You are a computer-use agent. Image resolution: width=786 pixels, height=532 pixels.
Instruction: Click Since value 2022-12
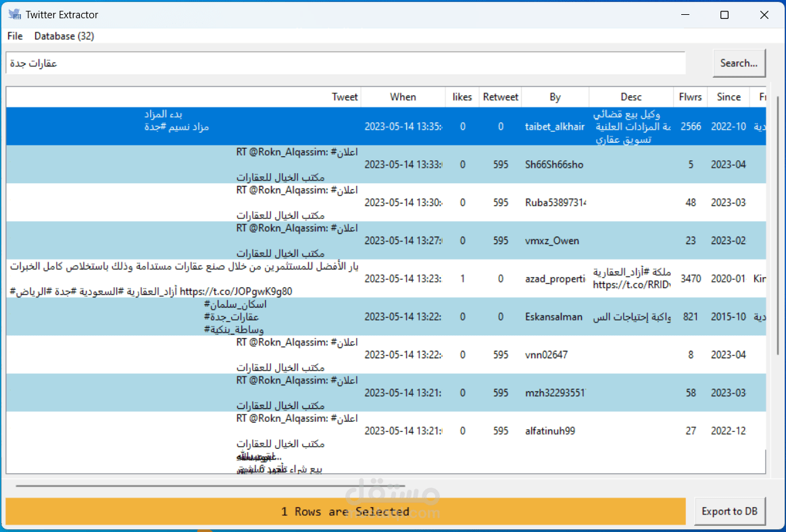[729, 431]
